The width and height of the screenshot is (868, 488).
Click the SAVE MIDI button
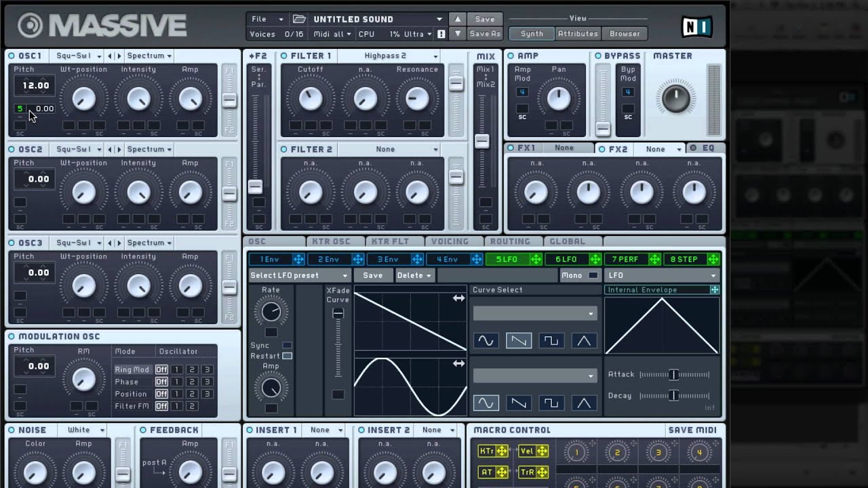[692, 430]
